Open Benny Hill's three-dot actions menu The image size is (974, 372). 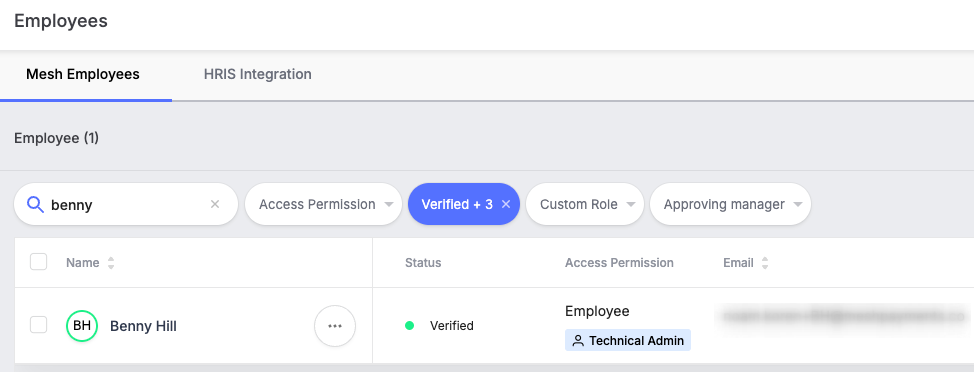(x=335, y=325)
